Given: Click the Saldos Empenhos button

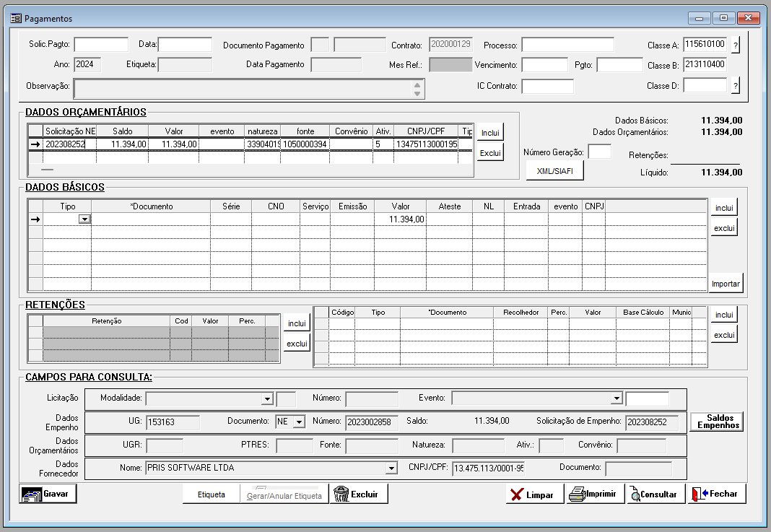Looking at the screenshot, I should pos(717,422).
